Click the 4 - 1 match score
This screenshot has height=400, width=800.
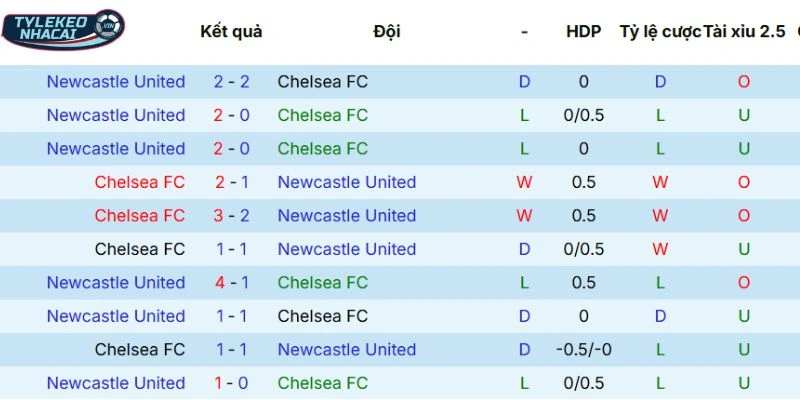(232, 282)
